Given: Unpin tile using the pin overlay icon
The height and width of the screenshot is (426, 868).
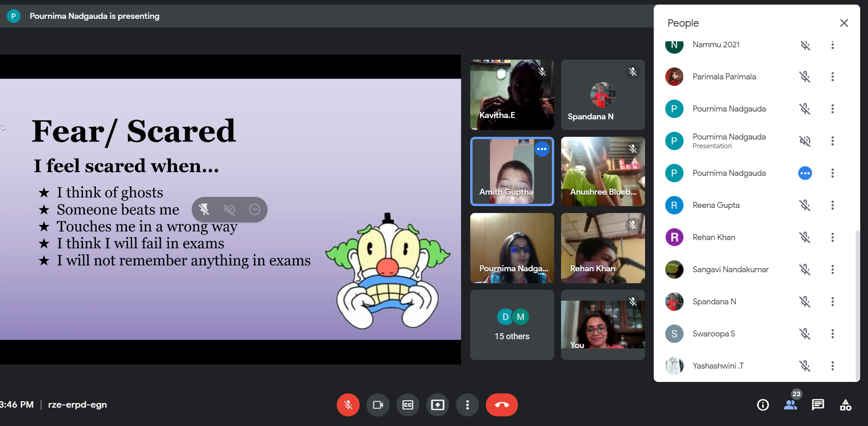Looking at the screenshot, I should click(x=204, y=210).
